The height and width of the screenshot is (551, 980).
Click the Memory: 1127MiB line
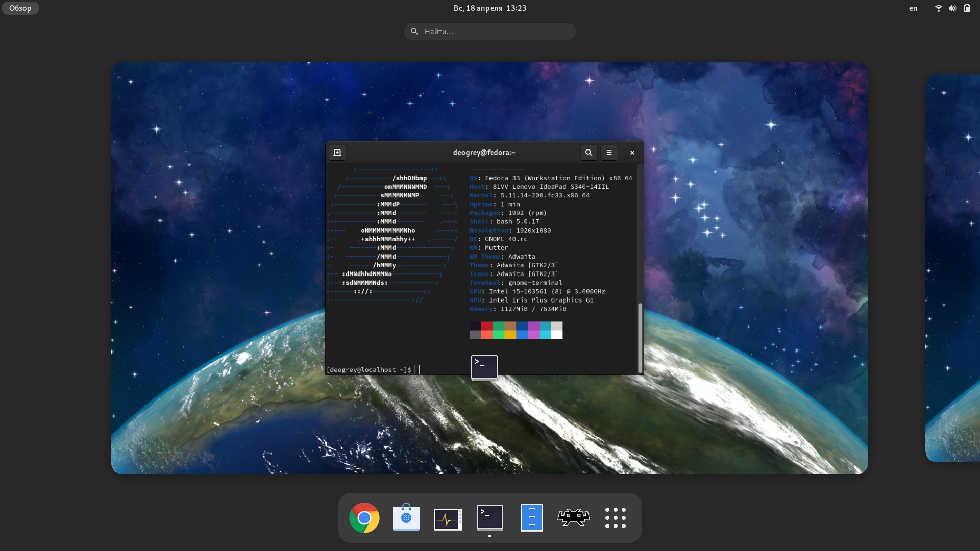coord(518,309)
